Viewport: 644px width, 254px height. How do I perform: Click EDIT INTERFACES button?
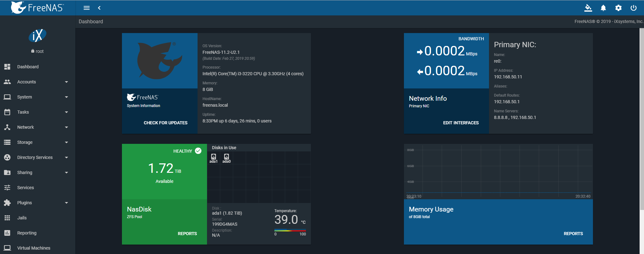tap(461, 123)
